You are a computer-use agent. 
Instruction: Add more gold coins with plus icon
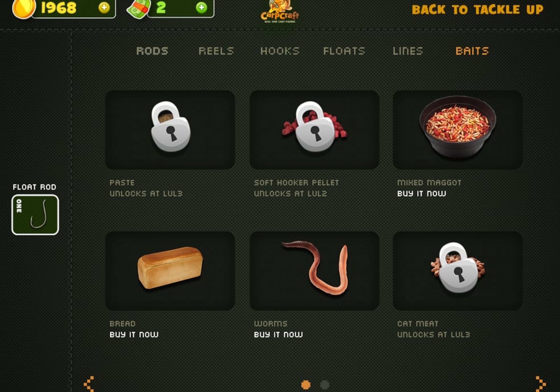[104, 8]
